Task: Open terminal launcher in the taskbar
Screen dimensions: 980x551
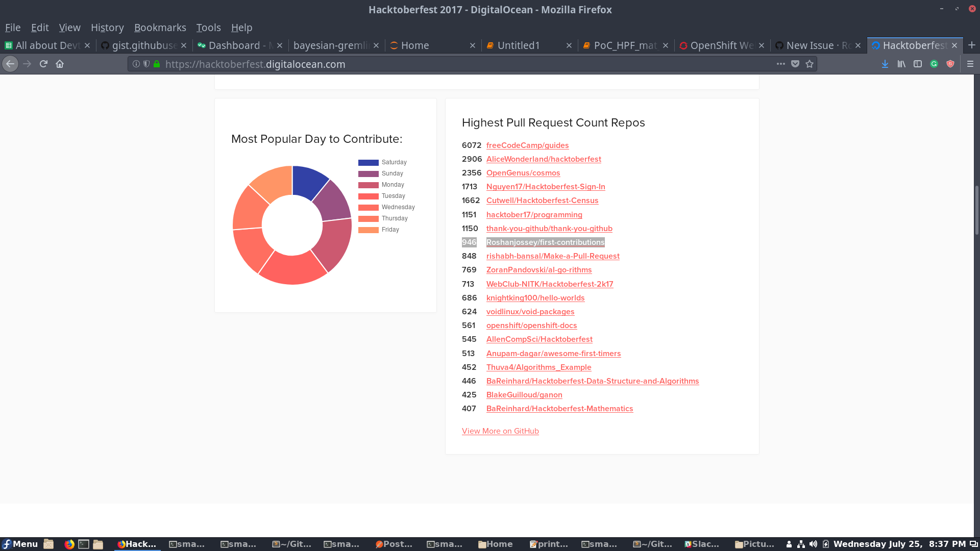Action: click(x=84, y=544)
